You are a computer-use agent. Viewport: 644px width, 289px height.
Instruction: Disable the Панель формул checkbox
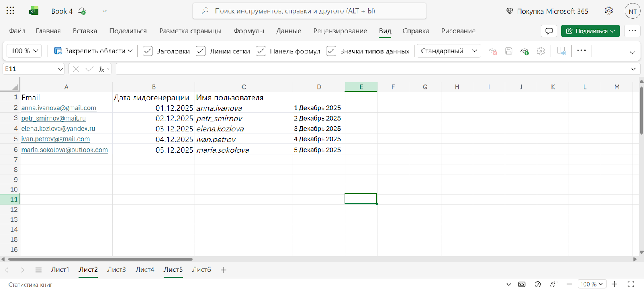(x=261, y=51)
